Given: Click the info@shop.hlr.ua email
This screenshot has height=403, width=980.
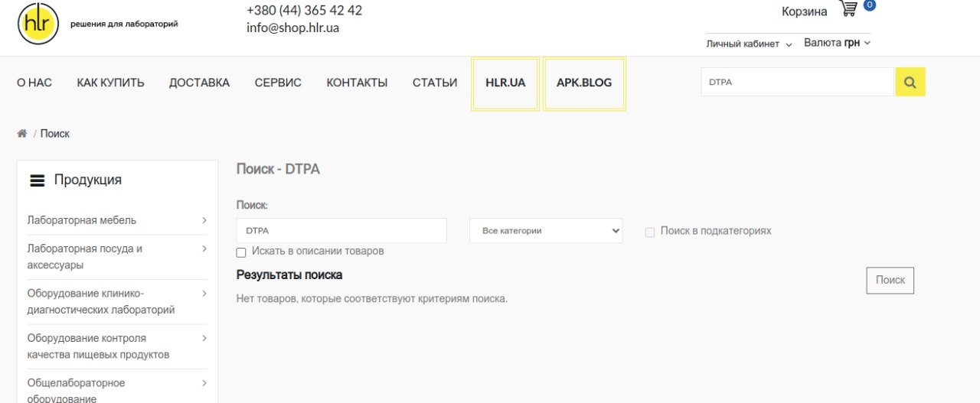Looking at the screenshot, I should click(292, 28).
